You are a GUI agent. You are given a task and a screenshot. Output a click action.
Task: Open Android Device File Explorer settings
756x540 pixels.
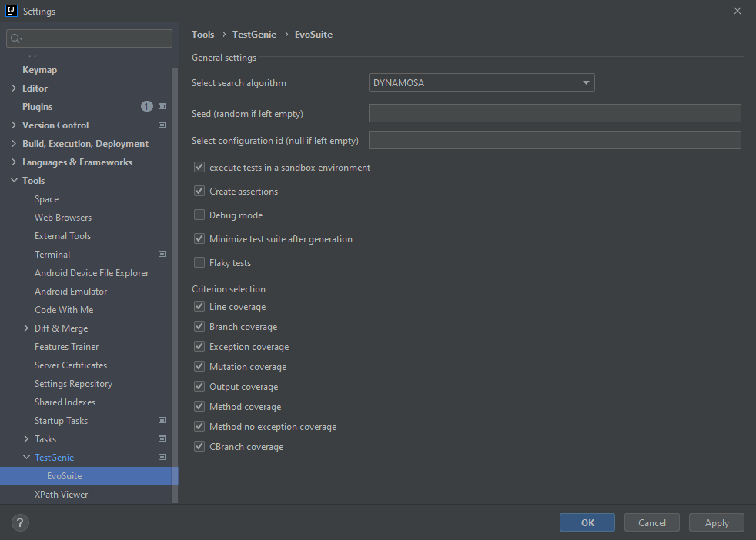click(92, 272)
